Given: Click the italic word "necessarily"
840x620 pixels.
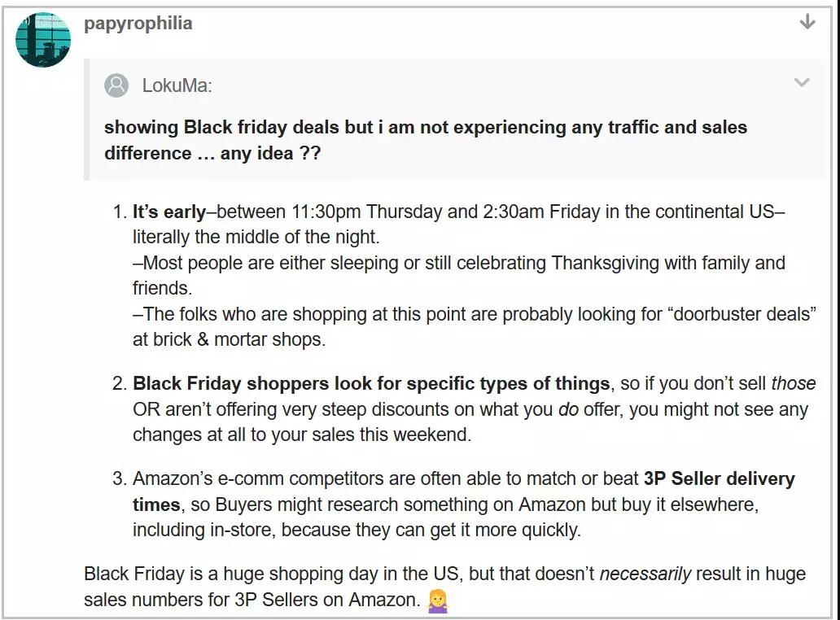Looking at the screenshot, I should [645, 574].
